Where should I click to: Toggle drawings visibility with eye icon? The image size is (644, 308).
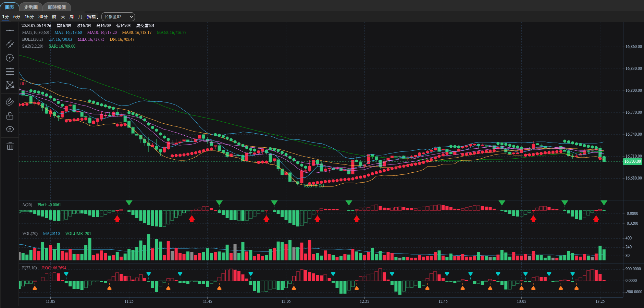coord(10,129)
